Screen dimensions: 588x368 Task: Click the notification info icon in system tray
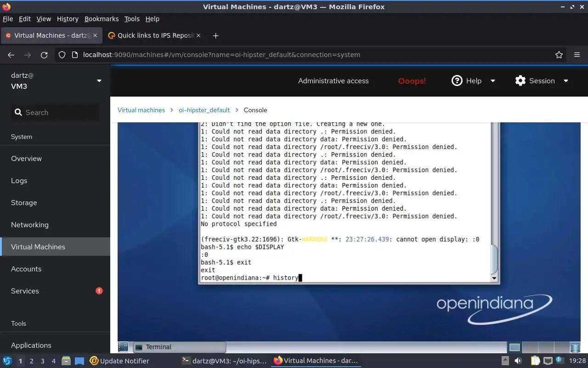pos(560,361)
